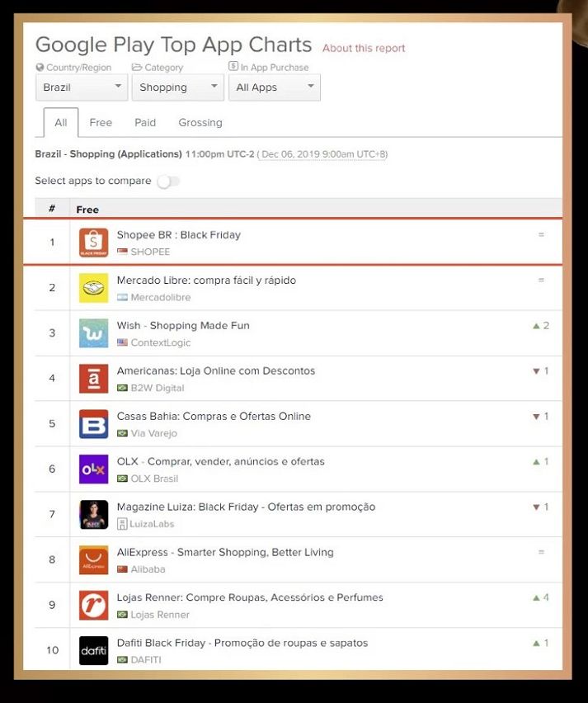
Task: Open Magazine Luiza: Black Friday title
Action: pos(246,507)
